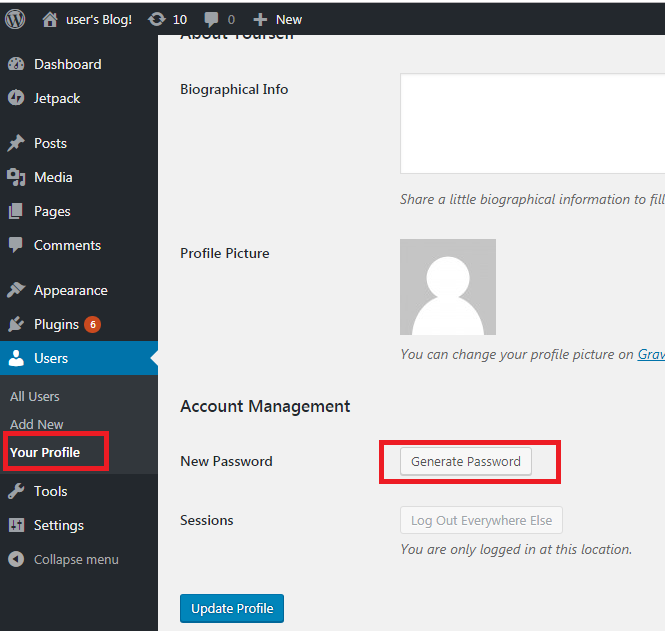Open the Media menu label

(x=53, y=177)
